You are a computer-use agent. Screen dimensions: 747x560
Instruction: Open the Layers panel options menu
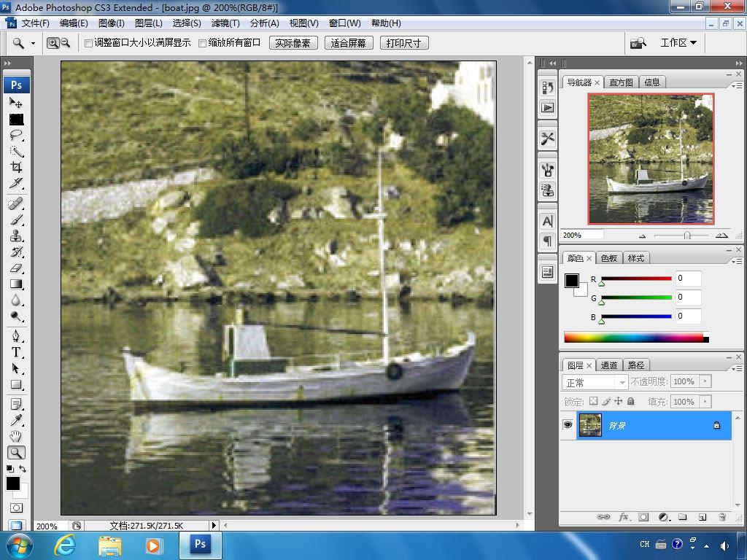(x=737, y=368)
